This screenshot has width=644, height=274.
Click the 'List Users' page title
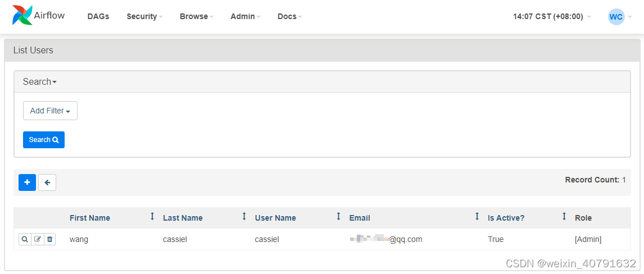click(x=33, y=51)
